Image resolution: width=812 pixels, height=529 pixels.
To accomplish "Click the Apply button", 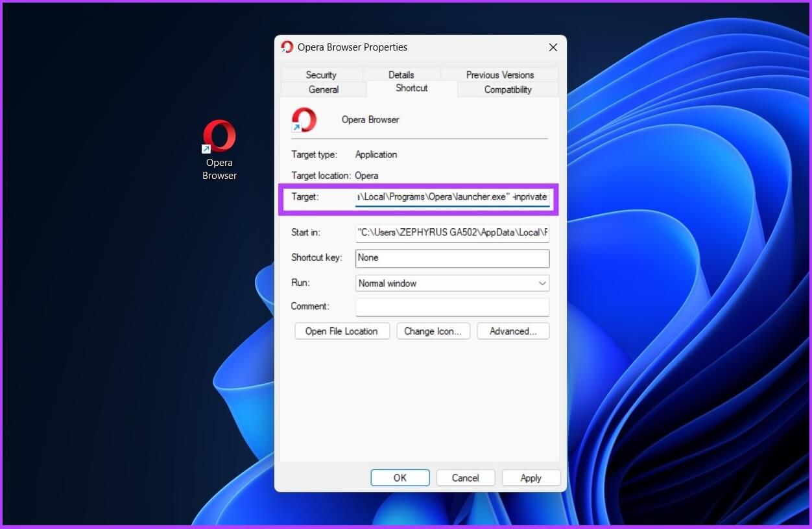I will 531,478.
